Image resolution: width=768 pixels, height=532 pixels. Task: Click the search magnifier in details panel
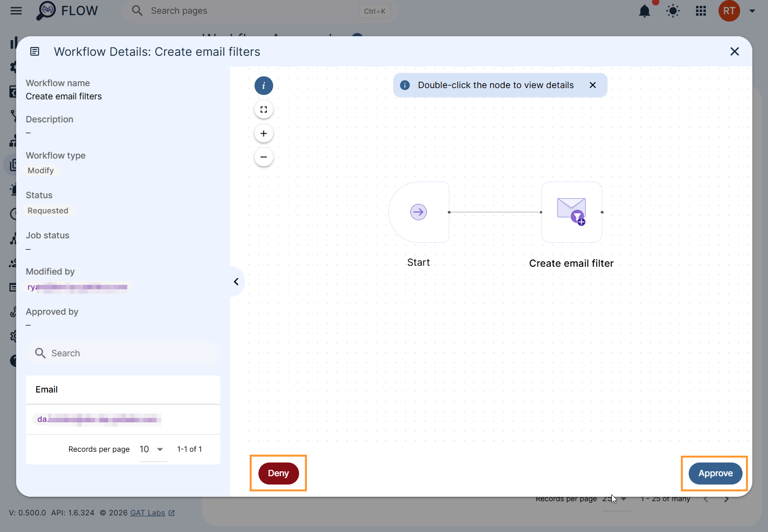[x=40, y=353]
